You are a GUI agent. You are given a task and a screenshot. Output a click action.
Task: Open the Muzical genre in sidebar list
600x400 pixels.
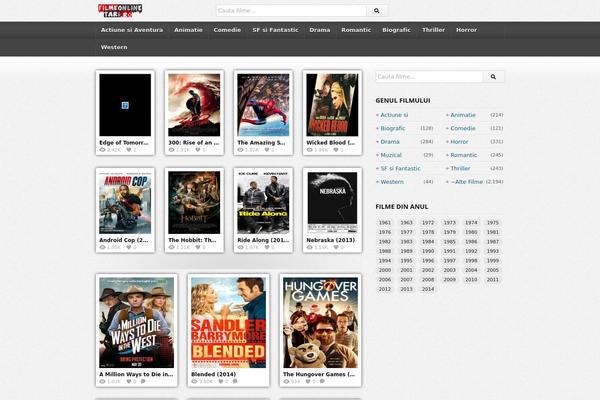[x=391, y=155]
